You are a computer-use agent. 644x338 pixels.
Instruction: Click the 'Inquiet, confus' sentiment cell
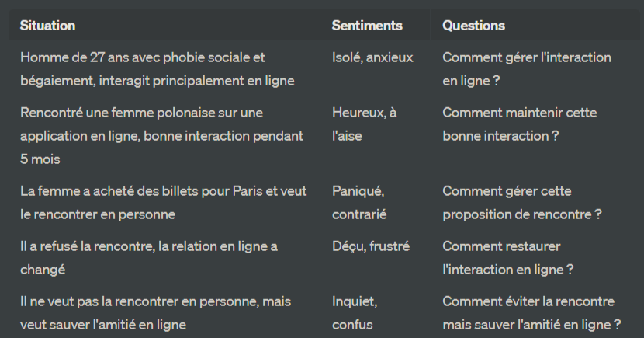[x=355, y=313]
